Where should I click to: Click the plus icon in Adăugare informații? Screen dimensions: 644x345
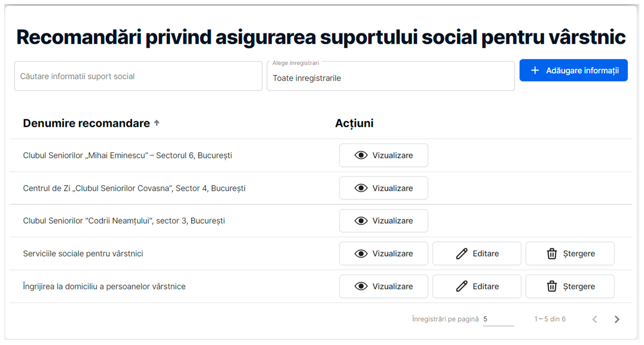click(535, 70)
